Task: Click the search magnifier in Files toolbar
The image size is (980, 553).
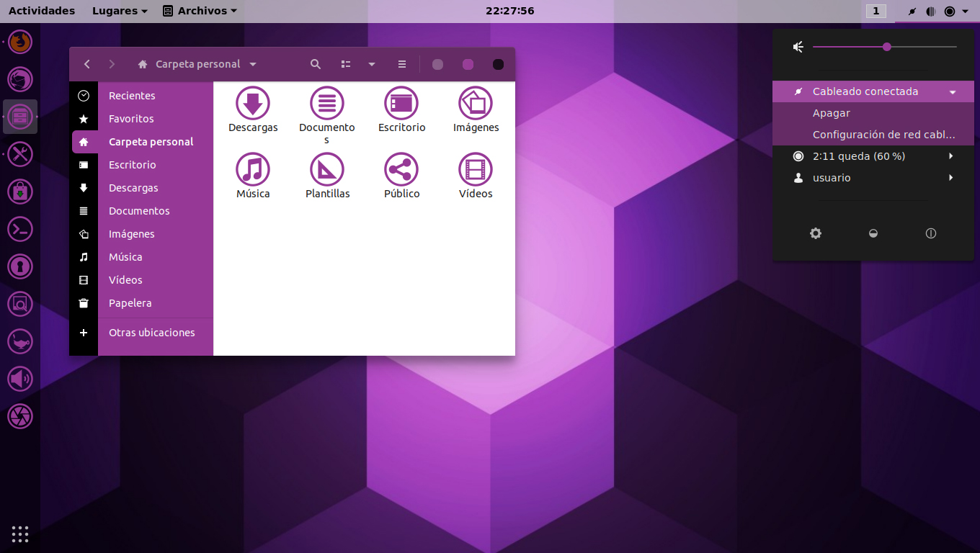Action: click(x=316, y=64)
